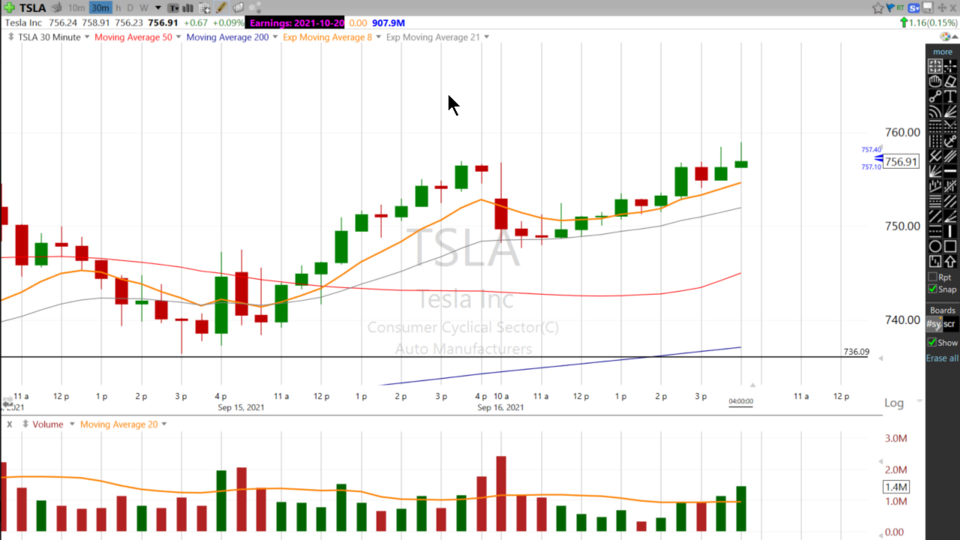Select the rectangle shape tool

951,246
